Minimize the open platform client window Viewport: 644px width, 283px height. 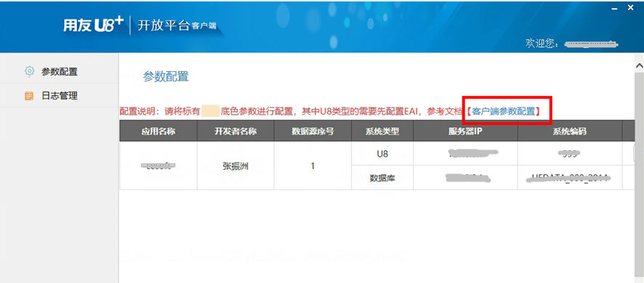[x=615, y=8]
